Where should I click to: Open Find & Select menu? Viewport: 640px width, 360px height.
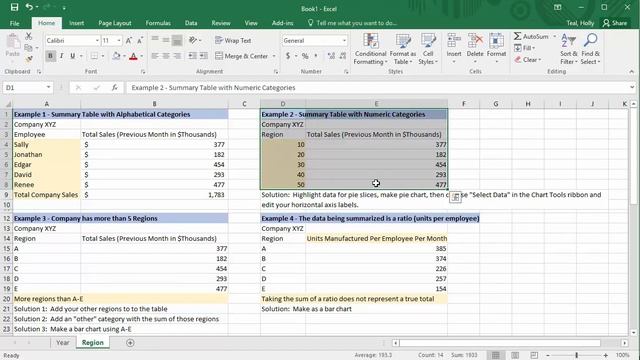(x=590, y=49)
